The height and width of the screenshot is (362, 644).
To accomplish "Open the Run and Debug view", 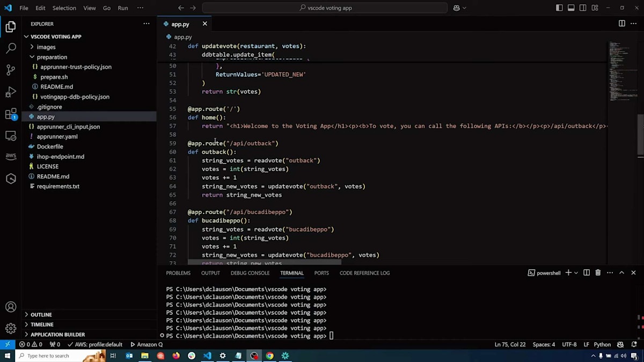I will 11,92.
